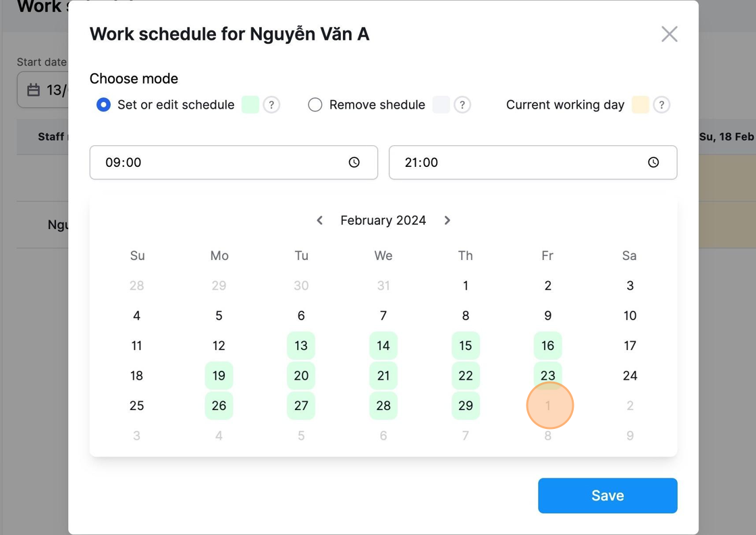Image resolution: width=756 pixels, height=535 pixels.
Task: Open help icon next to Set or edit schedule
Action: [x=271, y=105]
